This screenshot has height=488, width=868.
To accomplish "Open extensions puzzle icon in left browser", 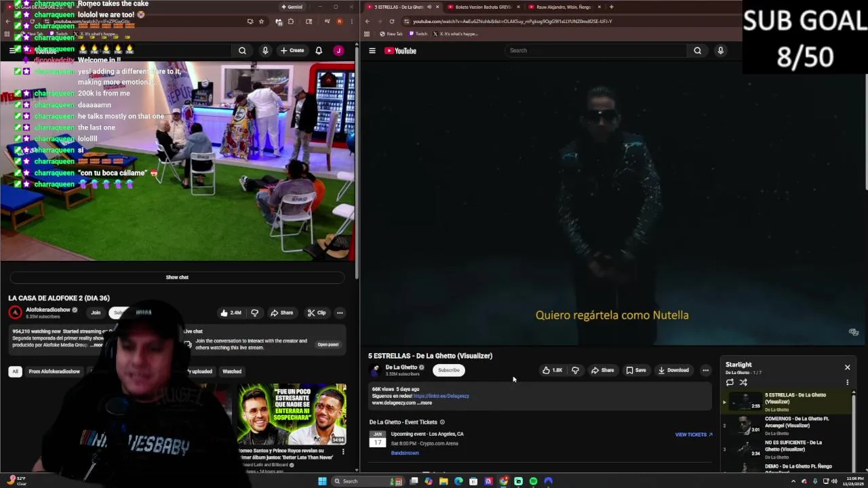I will click(291, 22).
